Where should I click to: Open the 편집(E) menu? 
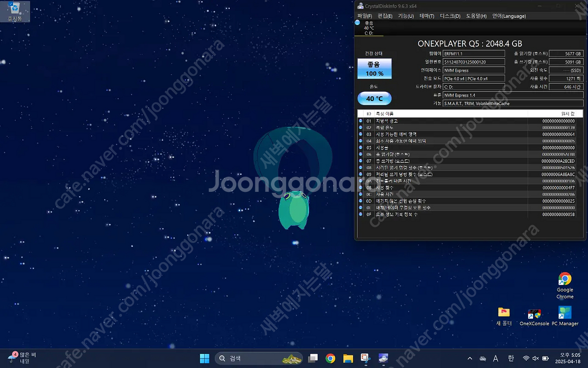click(385, 16)
